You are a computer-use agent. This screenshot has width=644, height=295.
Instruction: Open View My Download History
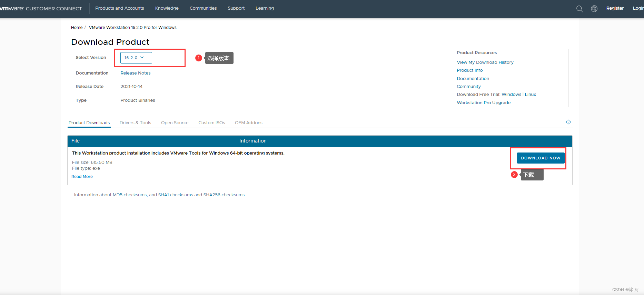click(x=485, y=62)
